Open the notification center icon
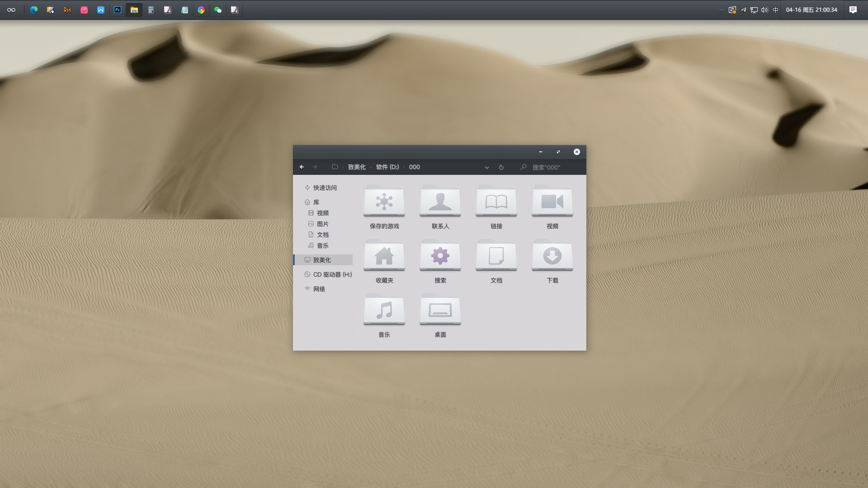868x488 pixels. point(853,10)
